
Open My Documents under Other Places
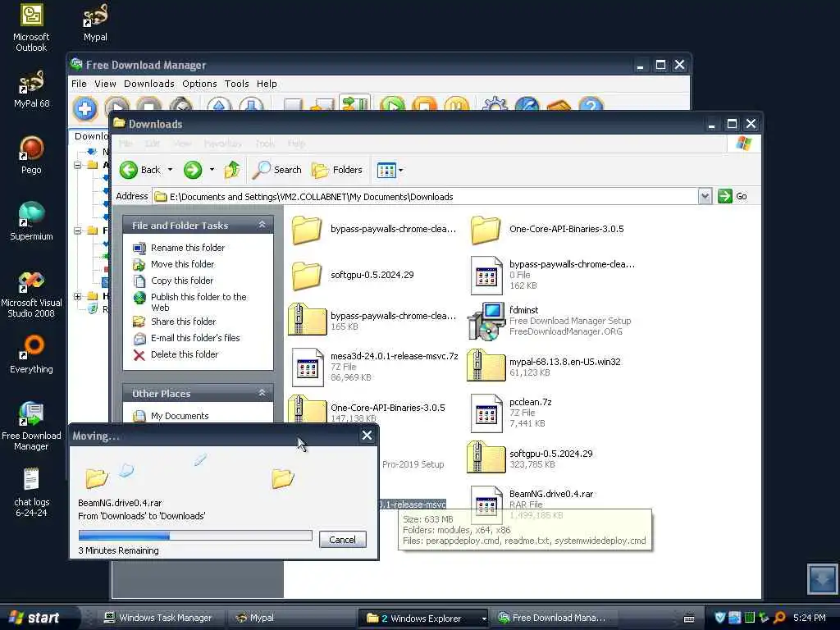(180, 416)
